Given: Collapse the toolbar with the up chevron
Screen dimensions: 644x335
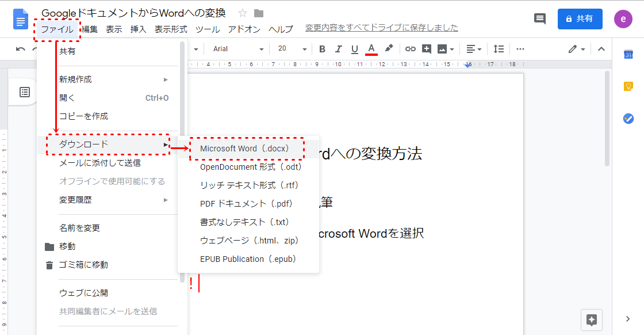Looking at the screenshot, I should 601,49.
